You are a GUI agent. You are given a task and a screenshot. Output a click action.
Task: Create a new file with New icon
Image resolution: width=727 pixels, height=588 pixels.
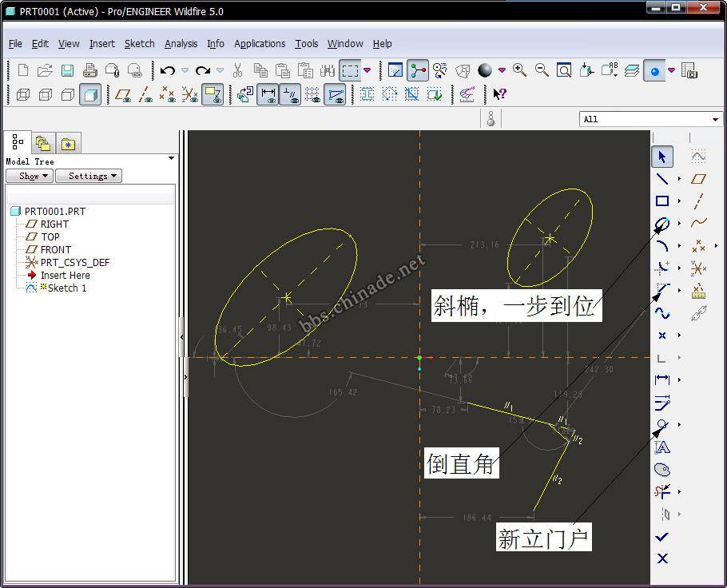[x=22, y=70]
